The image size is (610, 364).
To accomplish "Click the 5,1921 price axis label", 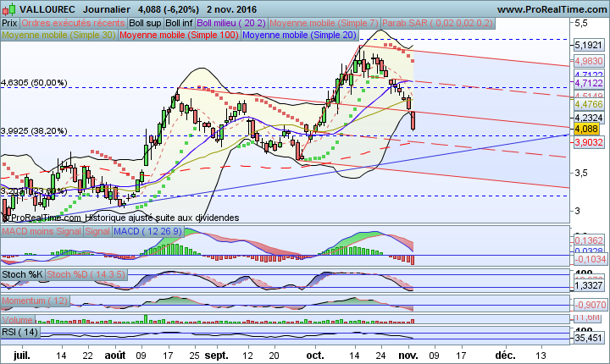I will tap(589, 45).
